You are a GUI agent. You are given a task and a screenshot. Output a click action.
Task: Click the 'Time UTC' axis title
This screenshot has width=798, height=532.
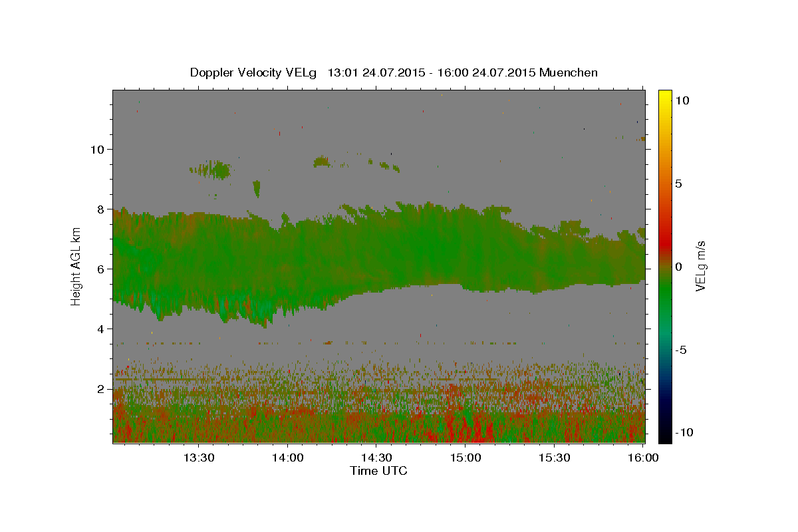pyautogui.click(x=378, y=471)
